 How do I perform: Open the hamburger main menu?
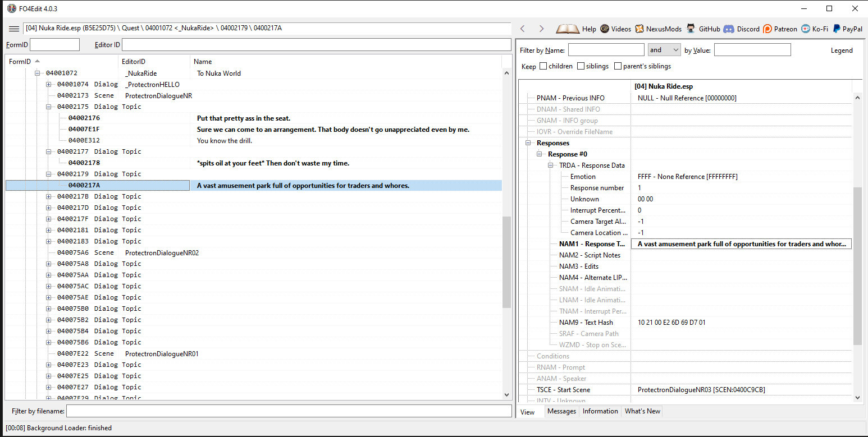pyautogui.click(x=14, y=29)
